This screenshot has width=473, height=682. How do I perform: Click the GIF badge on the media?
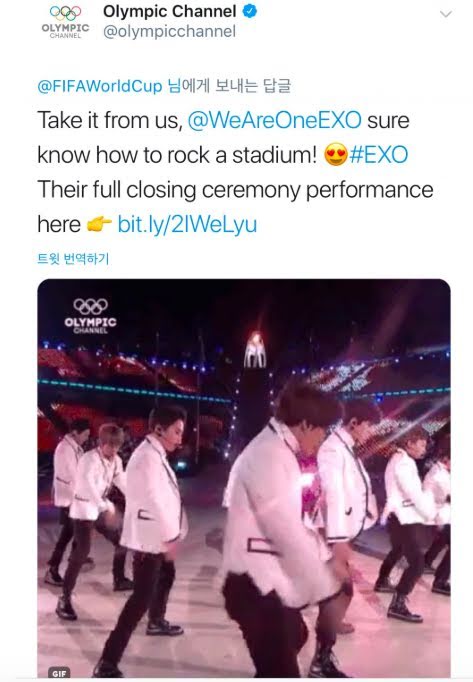[x=59, y=673]
